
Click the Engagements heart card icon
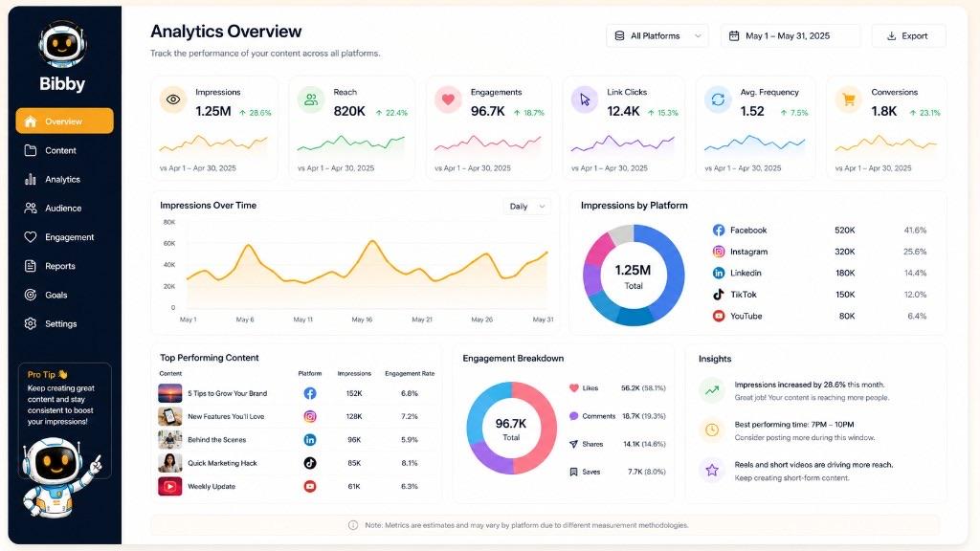pos(448,99)
